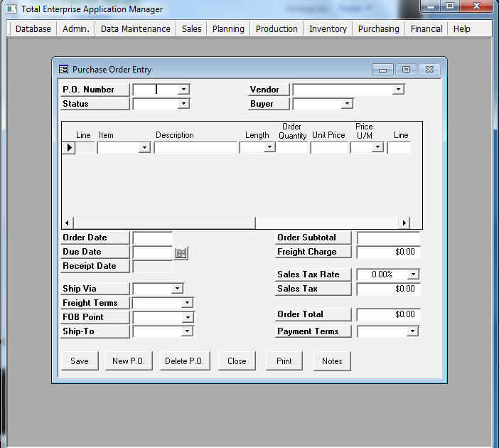Screen dimensions: 499x448
Task: Click the P.O. Number label button
Action: 95,90
